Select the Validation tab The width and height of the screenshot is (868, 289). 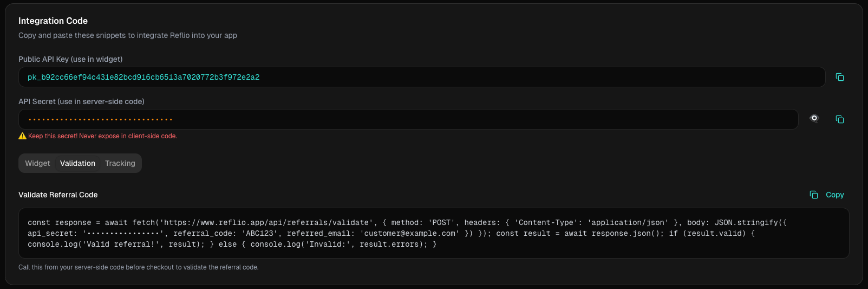click(77, 163)
